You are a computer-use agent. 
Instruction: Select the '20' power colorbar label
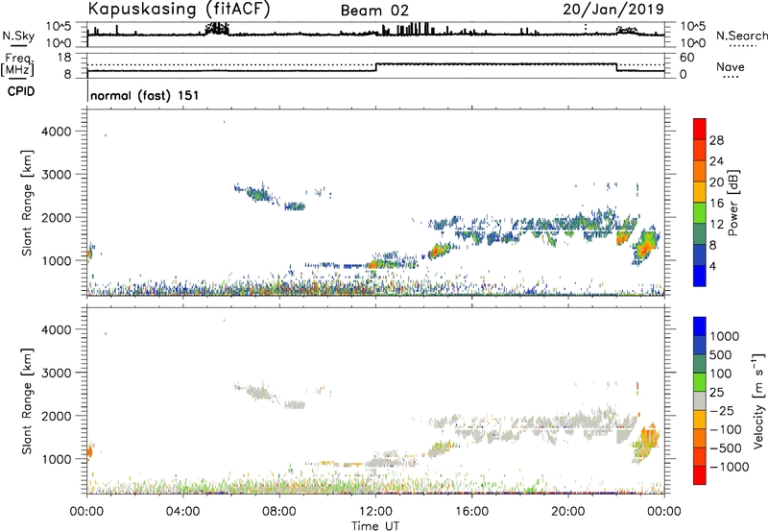(716, 182)
